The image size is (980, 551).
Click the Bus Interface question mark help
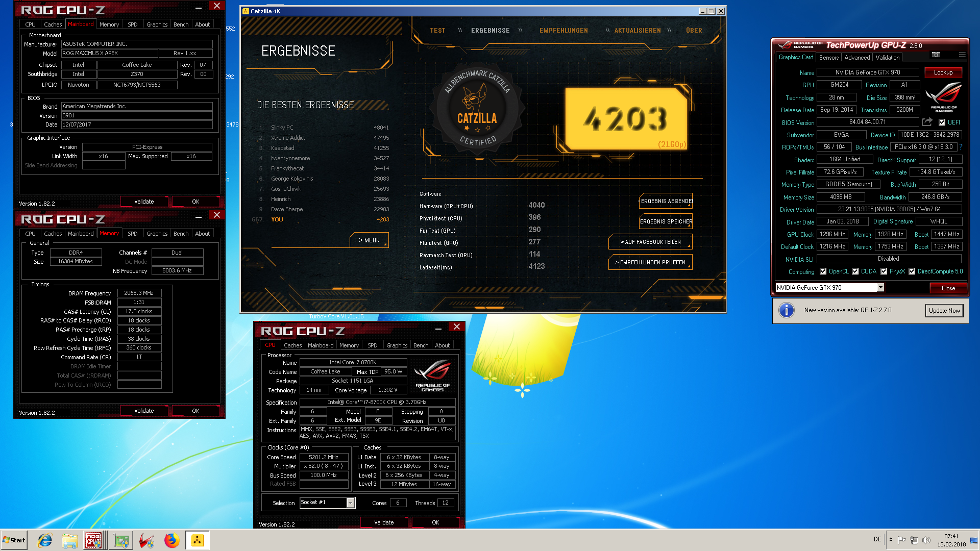tap(961, 147)
